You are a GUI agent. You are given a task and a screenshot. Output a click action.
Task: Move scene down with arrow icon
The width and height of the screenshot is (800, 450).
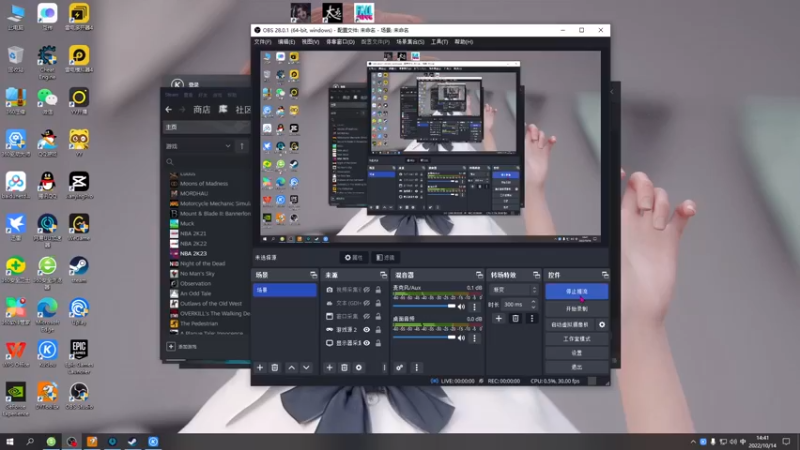[306, 367]
